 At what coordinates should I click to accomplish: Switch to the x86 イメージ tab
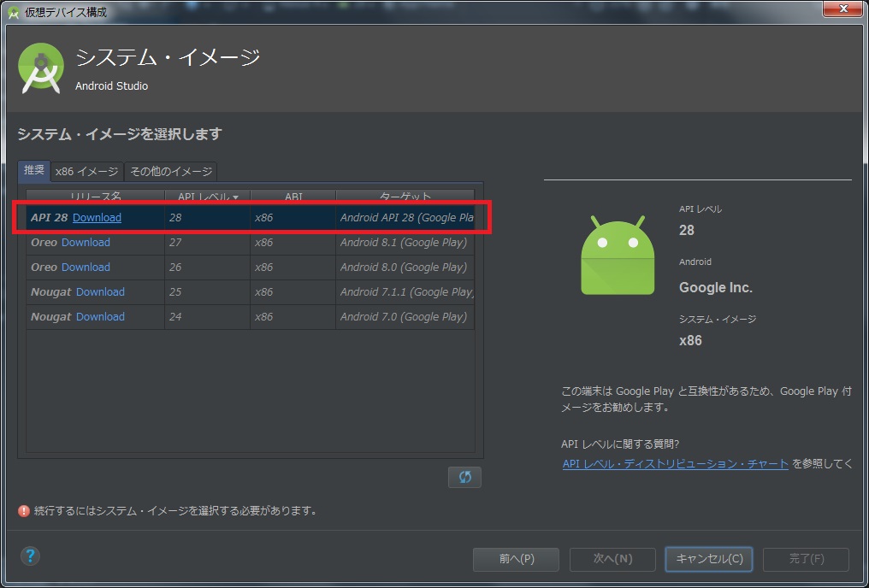(87, 172)
